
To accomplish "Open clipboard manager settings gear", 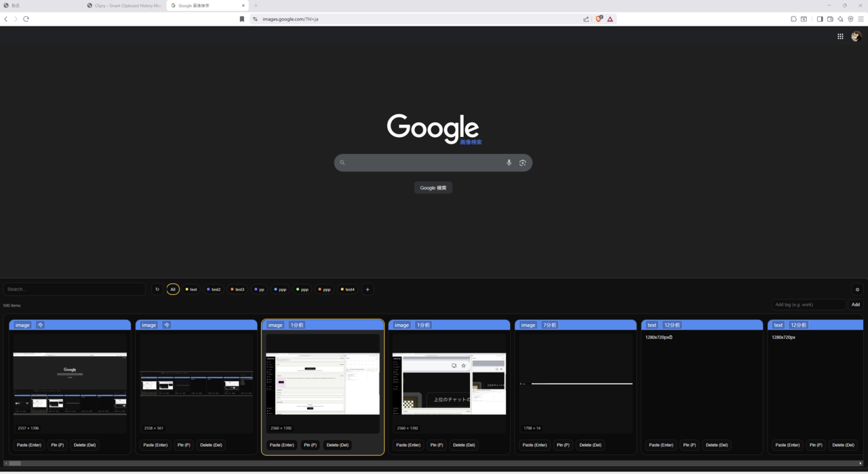I will pos(857,290).
